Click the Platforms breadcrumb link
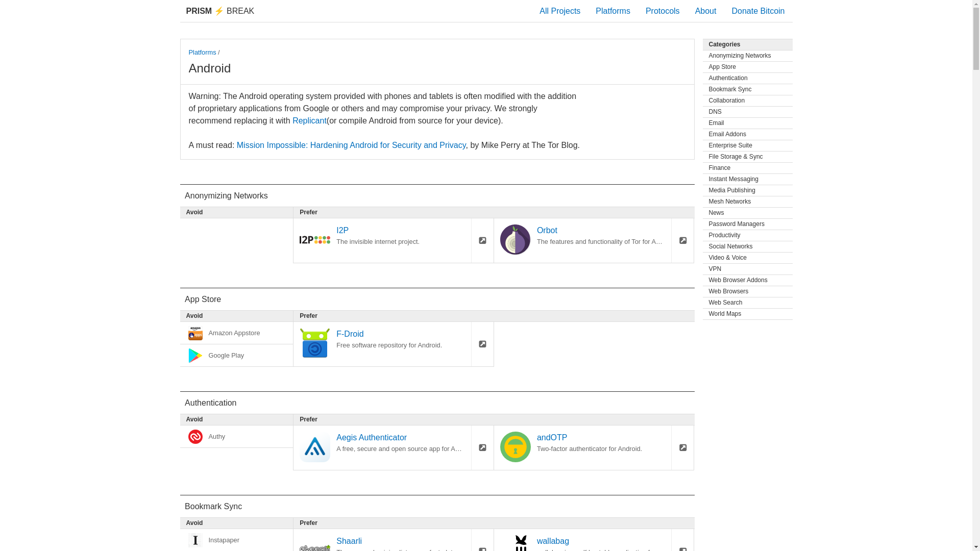The width and height of the screenshot is (980, 551). click(x=202, y=52)
